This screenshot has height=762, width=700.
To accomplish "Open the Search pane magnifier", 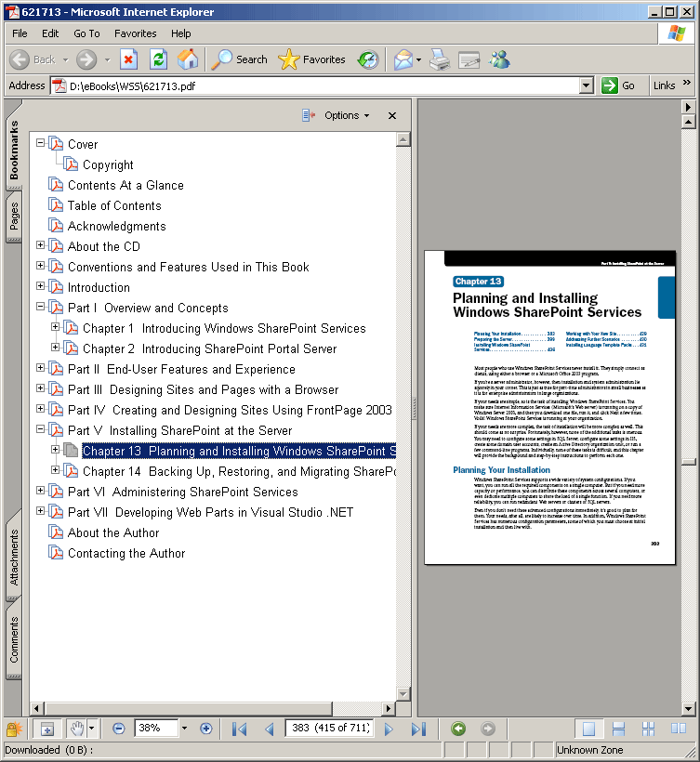I will 240,59.
